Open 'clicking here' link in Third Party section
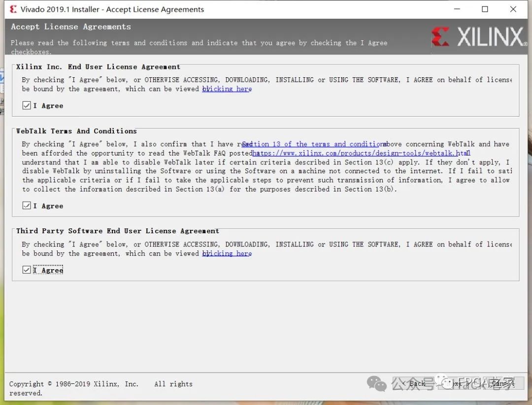This screenshot has height=405, width=532. [x=227, y=253]
